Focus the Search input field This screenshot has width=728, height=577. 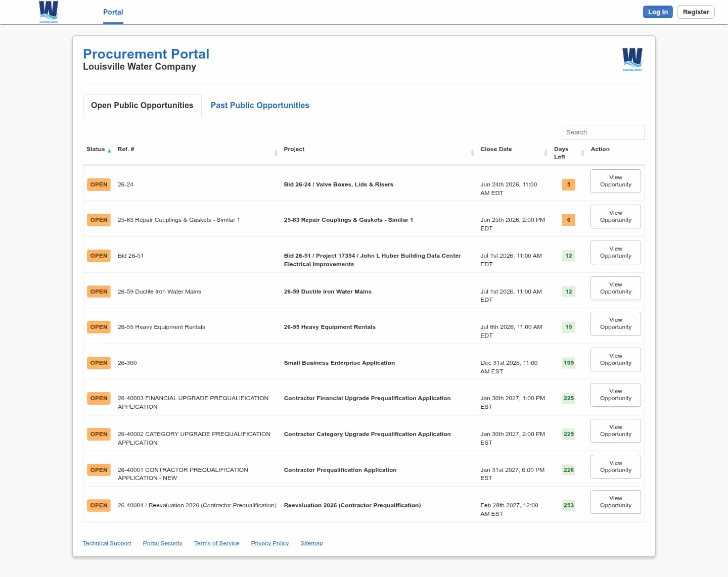pyautogui.click(x=604, y=132)
